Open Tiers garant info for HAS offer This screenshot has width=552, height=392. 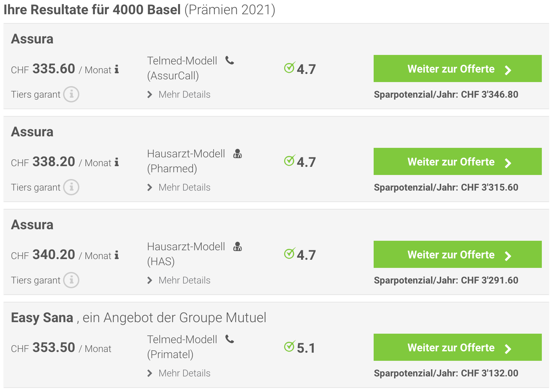tap(71, 280)
